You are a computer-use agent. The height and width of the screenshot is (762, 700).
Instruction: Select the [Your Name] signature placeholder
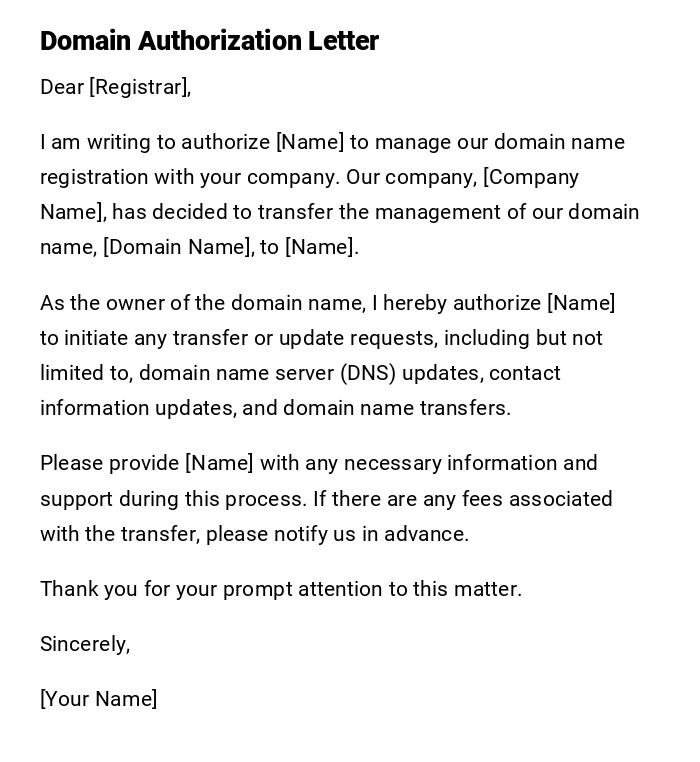pyautogui.click(x=98, y=699)
